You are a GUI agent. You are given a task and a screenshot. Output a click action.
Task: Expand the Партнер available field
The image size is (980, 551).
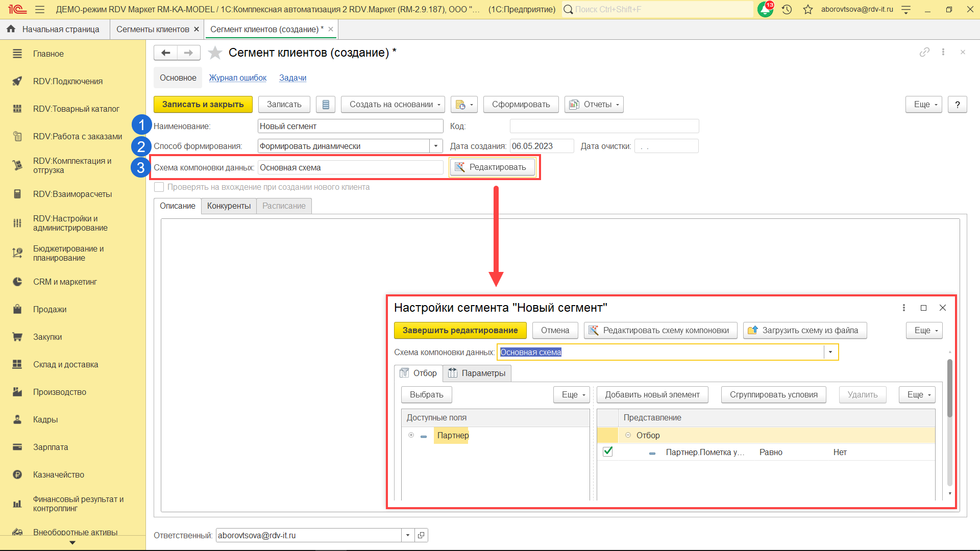411,435
